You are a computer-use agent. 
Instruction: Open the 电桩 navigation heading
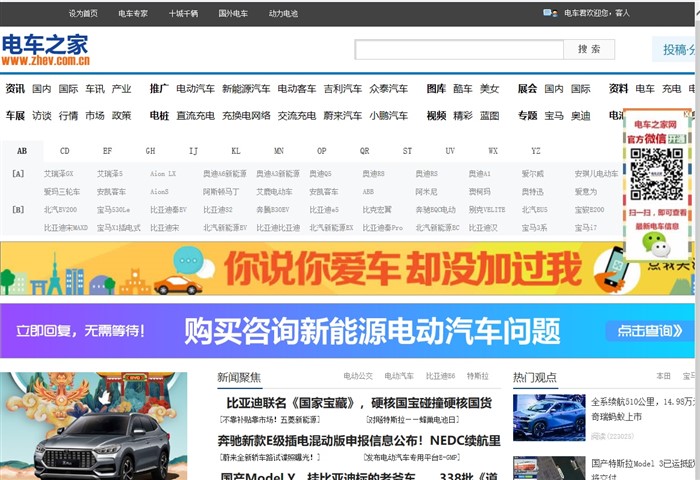click(159, 116)
